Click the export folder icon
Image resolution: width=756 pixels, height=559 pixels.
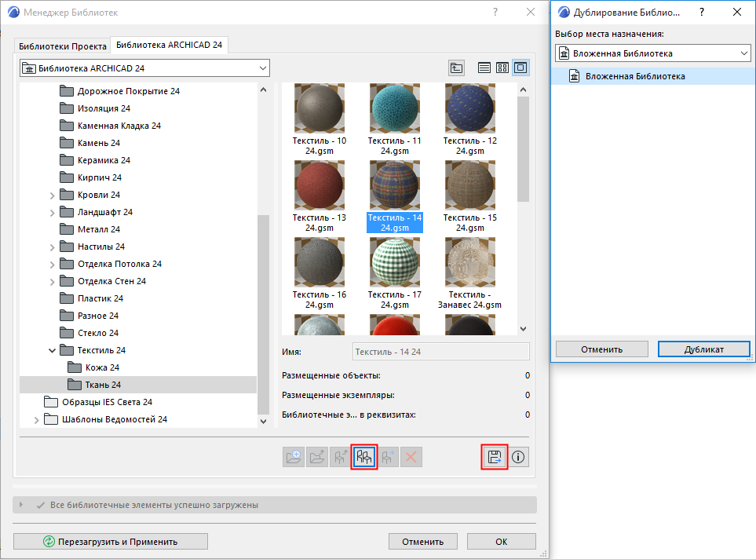(317, 457)
